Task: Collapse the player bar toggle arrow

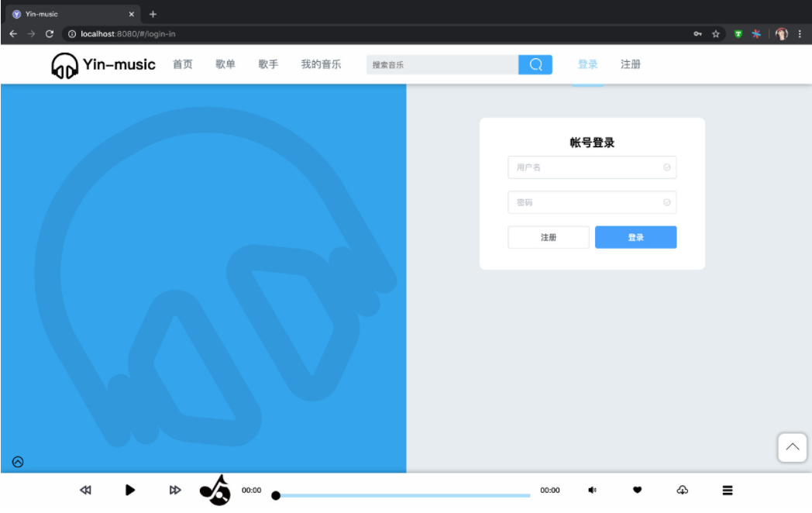Action: coord(18,462)
